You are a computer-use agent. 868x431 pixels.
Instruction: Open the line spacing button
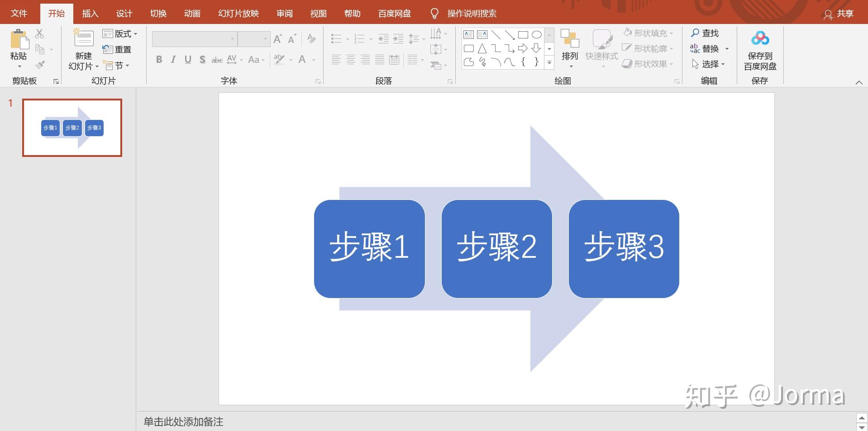tap(416, 39)
